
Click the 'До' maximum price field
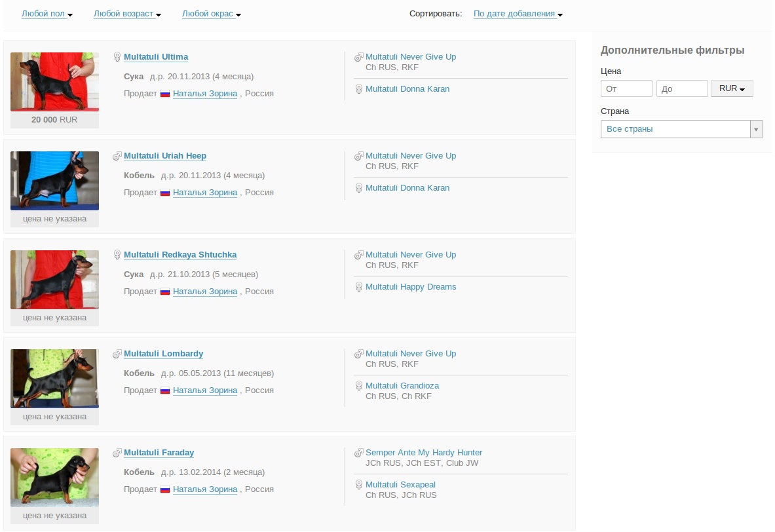coord(682,88)
